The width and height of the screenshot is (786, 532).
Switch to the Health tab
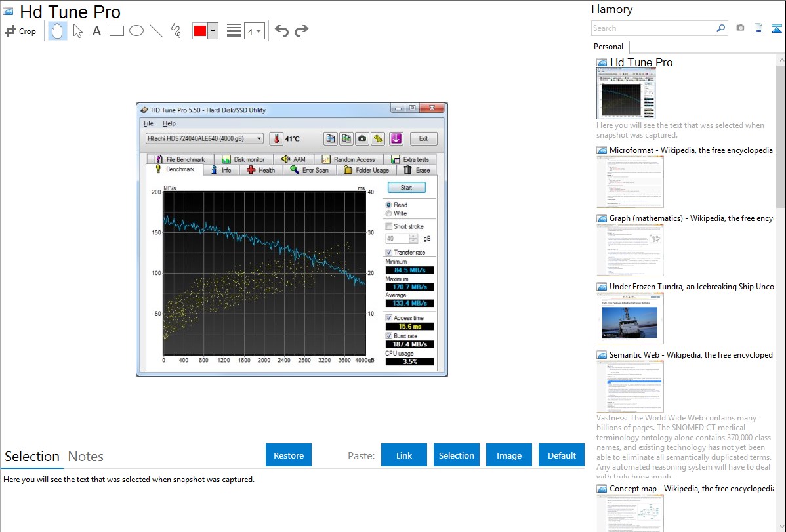(x=260, y=171)
